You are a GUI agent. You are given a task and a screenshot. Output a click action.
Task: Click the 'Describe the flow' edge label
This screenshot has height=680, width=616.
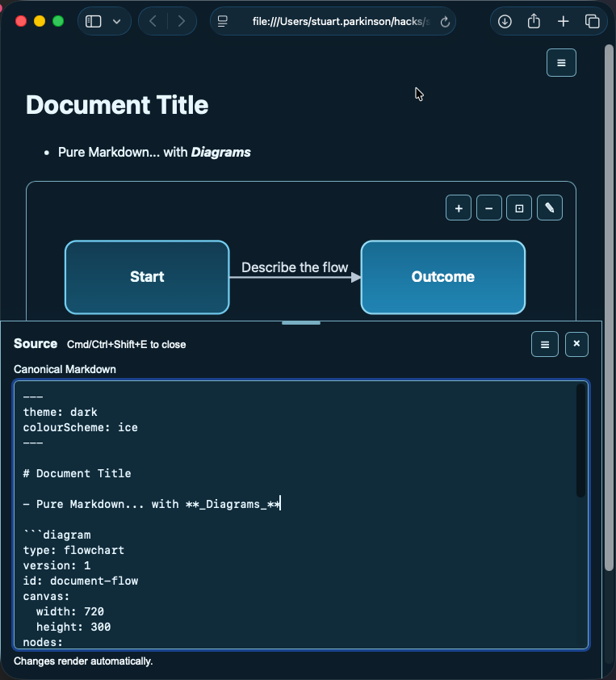pos(295,267)
